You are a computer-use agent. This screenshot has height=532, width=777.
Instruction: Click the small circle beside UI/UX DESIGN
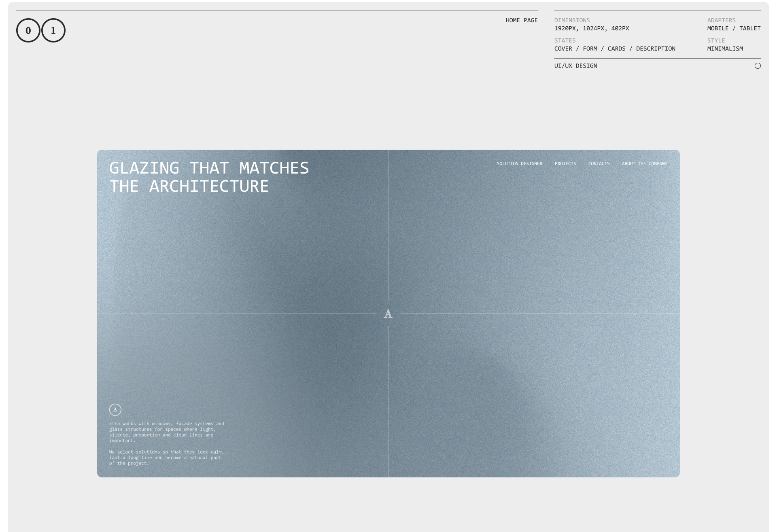pyautogui.click(x=758, y=66)
